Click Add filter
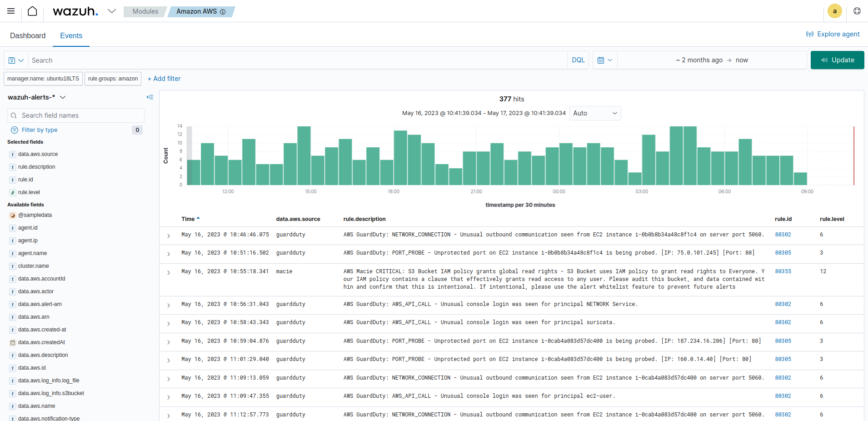The image size is (868, 421). pos(164,79)
